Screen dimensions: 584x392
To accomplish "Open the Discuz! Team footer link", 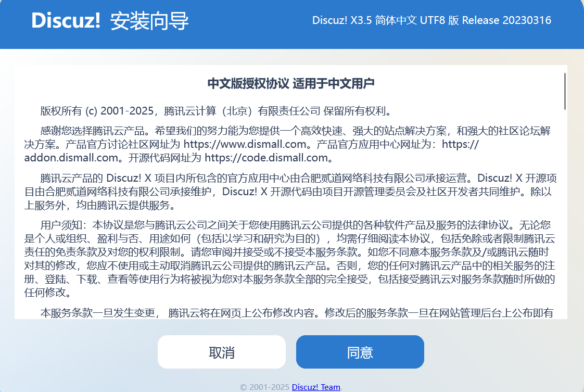I will [x=316, y=387].
